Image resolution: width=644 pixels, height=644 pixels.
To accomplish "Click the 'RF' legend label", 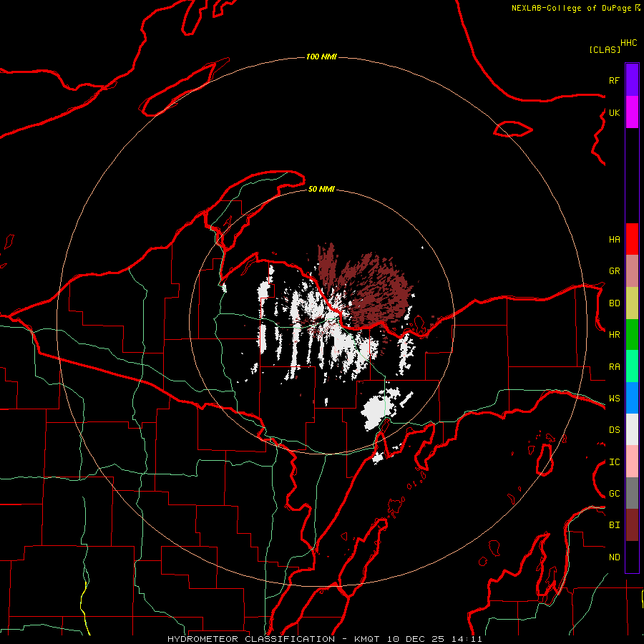I will [614, 80].
